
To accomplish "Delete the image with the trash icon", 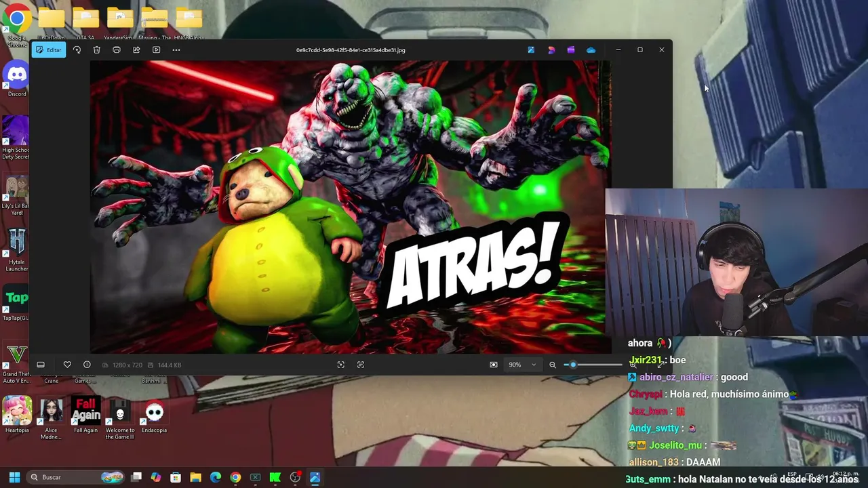I will (x=97, y=49).
